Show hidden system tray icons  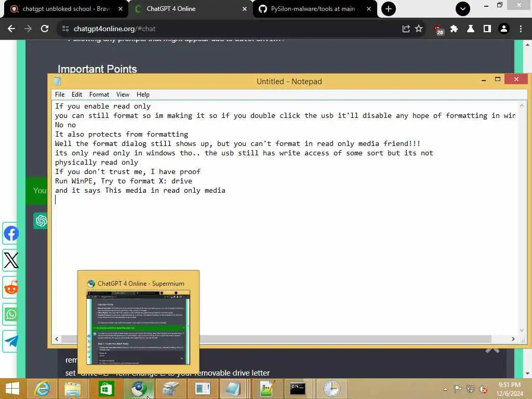pyautogui.click(x=445, y=389)
